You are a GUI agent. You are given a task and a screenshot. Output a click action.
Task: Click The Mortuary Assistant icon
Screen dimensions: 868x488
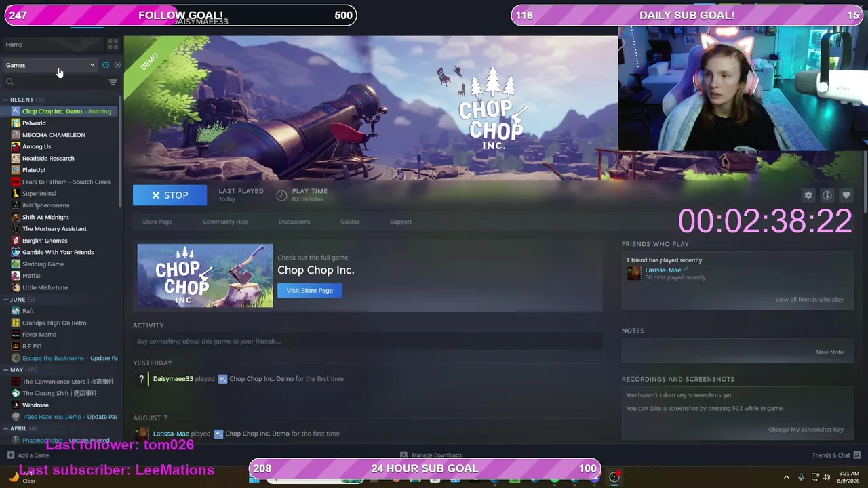[x=16, y=229]
